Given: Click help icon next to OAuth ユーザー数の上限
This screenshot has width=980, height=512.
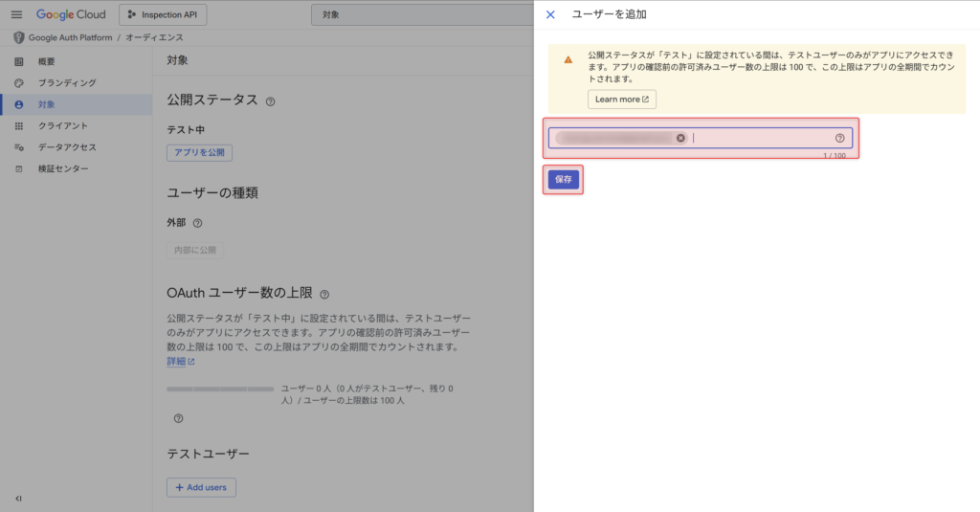Looking at the screenshot, I should point(324,294).
